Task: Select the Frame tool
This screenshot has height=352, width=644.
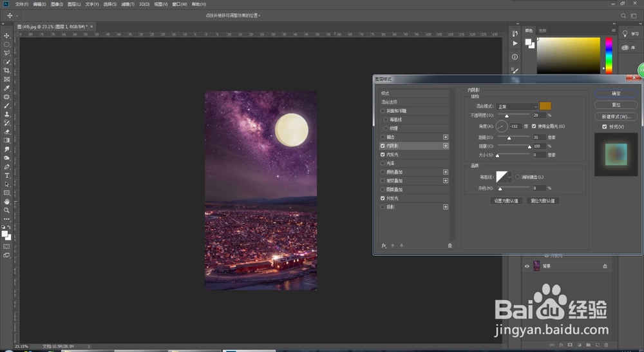Action: (x=6, y=79)
